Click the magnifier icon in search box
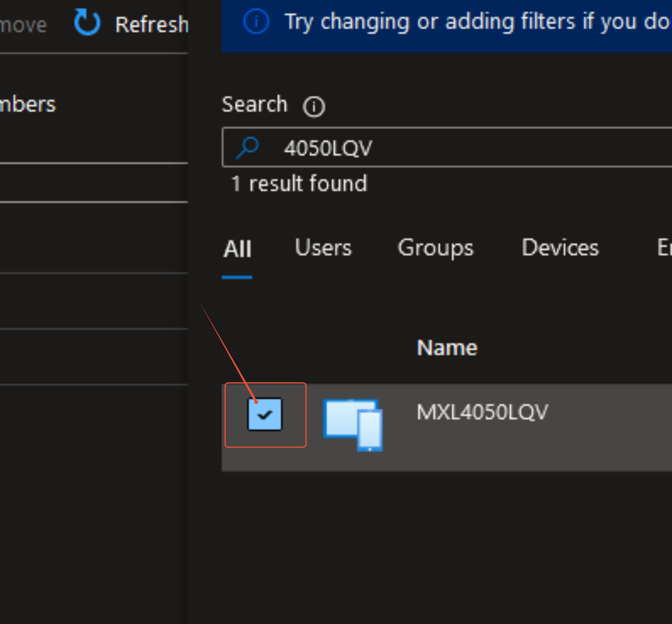Viewport: 672px width, 624px height. (x=247, y=148)
